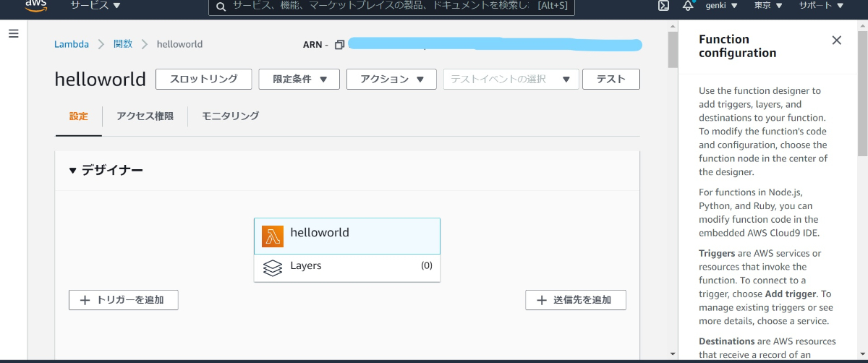The width and height of the screenshot is (868, 363).
Task: Click the main page scrollbar thumb
Action: pos(673,48)
